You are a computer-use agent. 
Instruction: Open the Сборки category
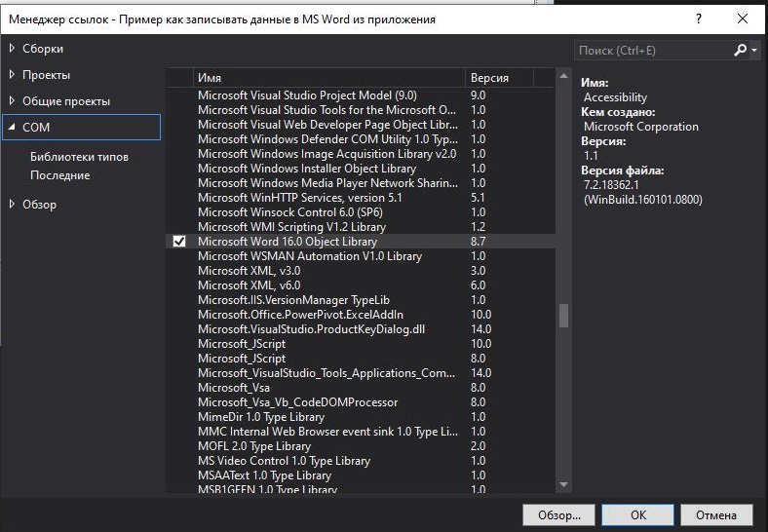[x=43, y=49]
